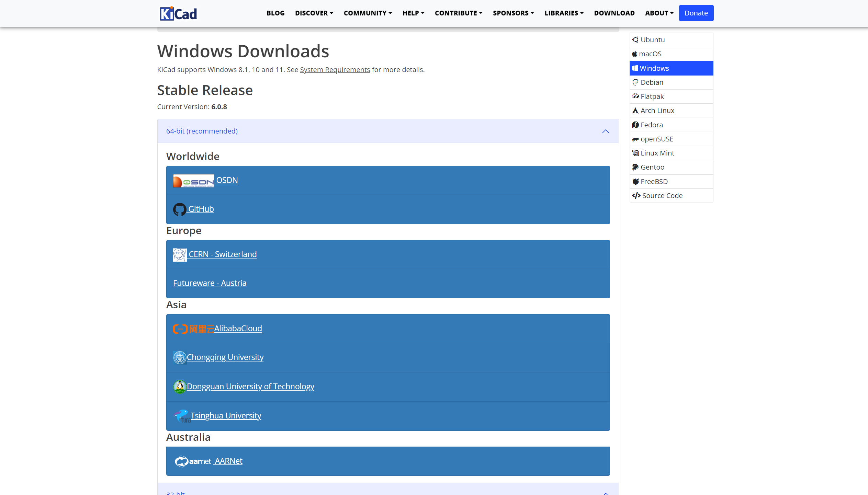Select Windows in the platform sidebar
The width and height of the screenshot is (868, 495).
click(671, 68)
